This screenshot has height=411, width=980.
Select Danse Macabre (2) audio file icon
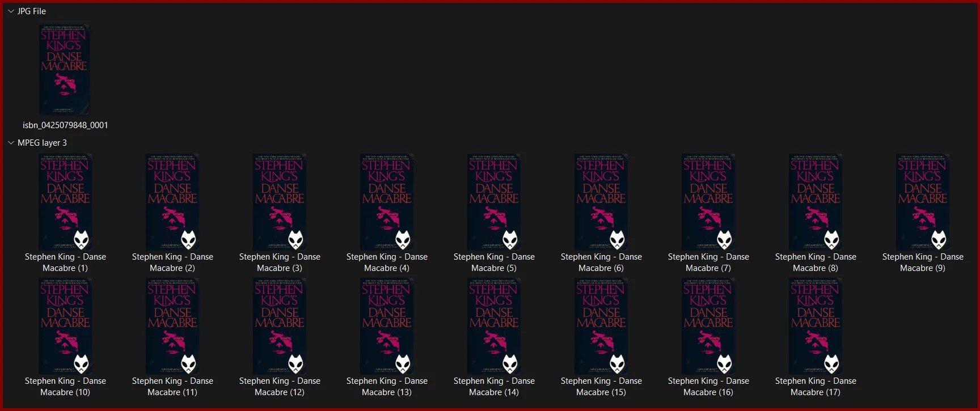coord(172,202)
